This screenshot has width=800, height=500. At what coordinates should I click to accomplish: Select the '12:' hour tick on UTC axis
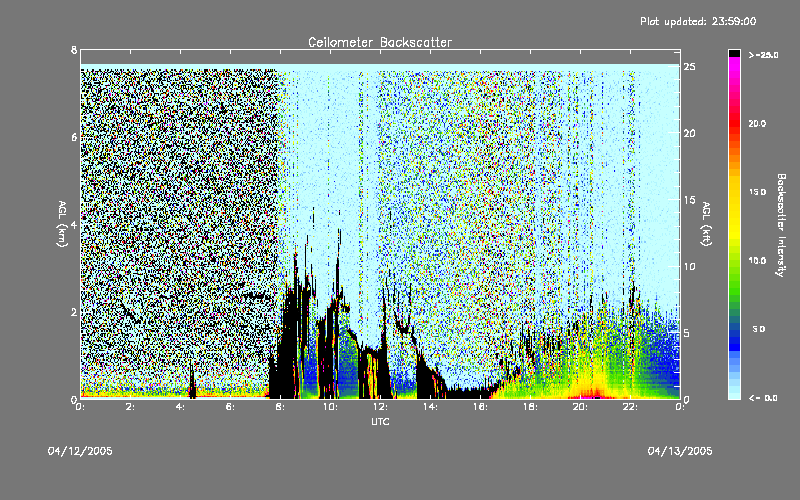click(380, 407)
